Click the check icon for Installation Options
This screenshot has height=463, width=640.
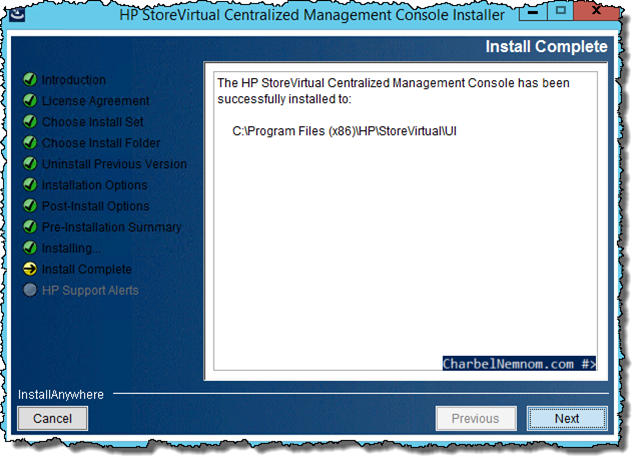(x=30, y=185)
